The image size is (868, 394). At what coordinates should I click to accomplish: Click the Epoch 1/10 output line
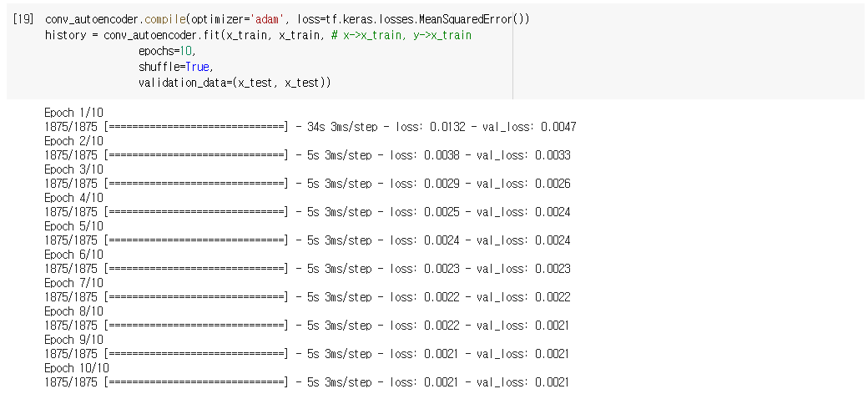click(x=73, y=113)
